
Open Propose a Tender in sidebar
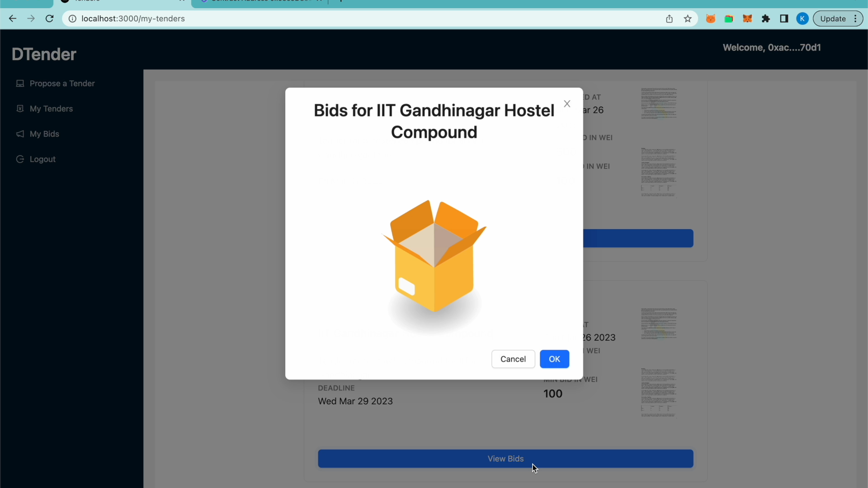[x=62, y=84]
